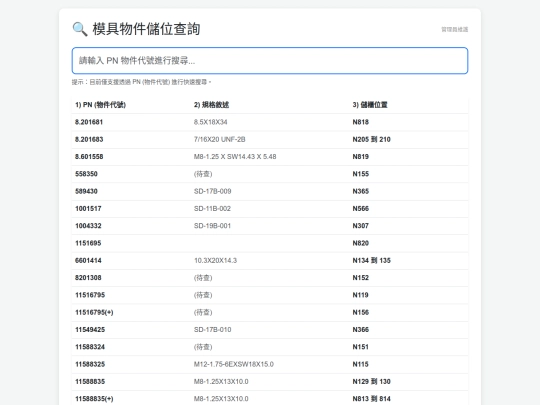Screen dimensions: 540x405
Task: Click the hint text below the search box
Action: click(x=142, y=82)
